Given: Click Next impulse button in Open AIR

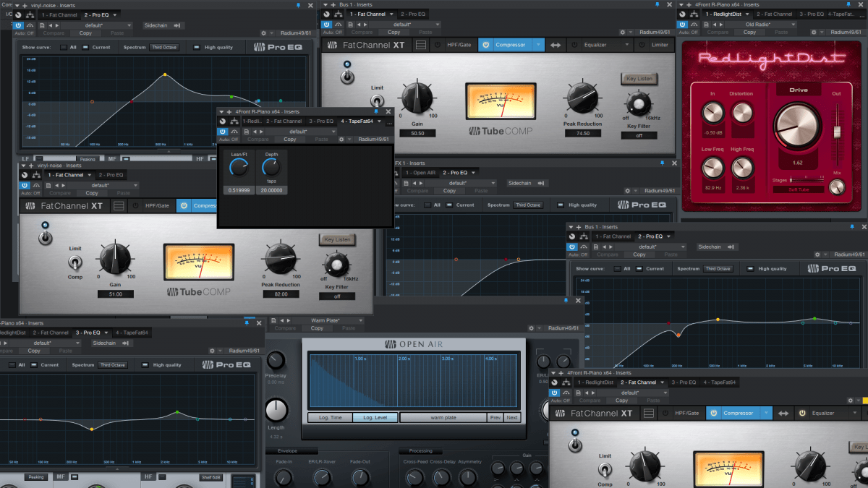Looking at the screenshot, I should (512, 418).
